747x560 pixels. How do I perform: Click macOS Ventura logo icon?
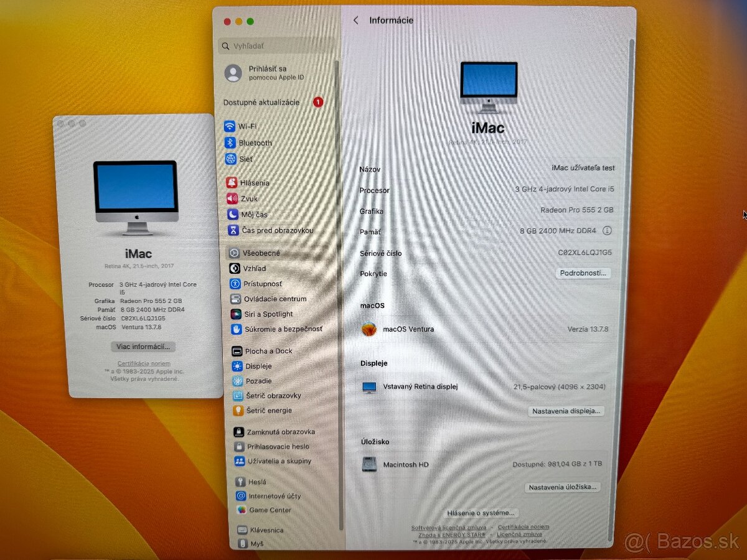point(369,329)
